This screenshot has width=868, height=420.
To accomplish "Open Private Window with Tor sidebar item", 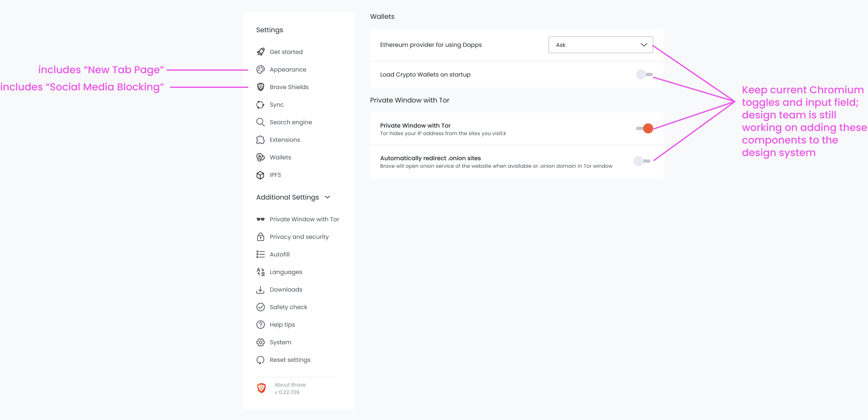I will point(304,219).
